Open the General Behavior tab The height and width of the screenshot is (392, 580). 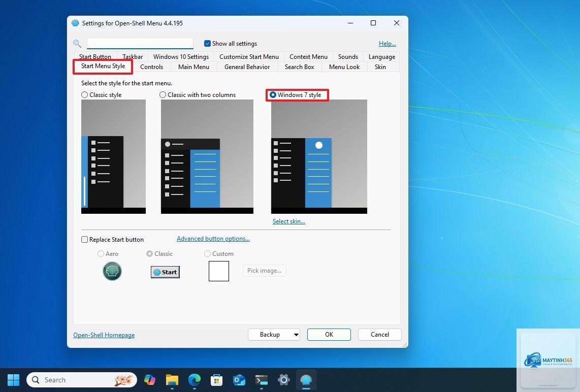pyautogui.click(x=247, y=67)
